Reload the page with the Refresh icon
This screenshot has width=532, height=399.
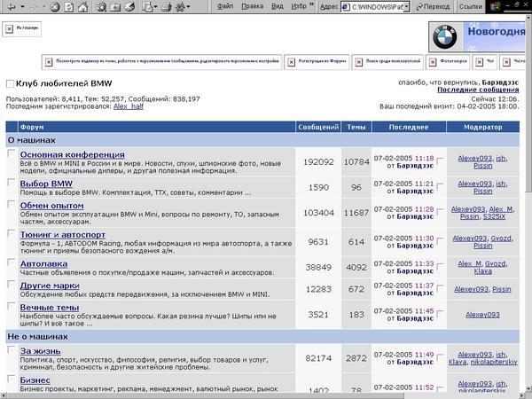(69, 6)
